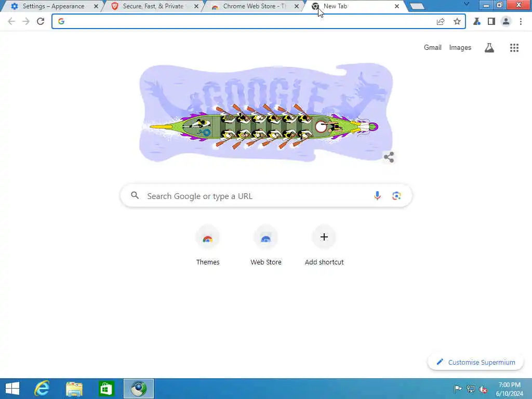Open the Gmail link

pyautogui.click(x=433, y=47)
